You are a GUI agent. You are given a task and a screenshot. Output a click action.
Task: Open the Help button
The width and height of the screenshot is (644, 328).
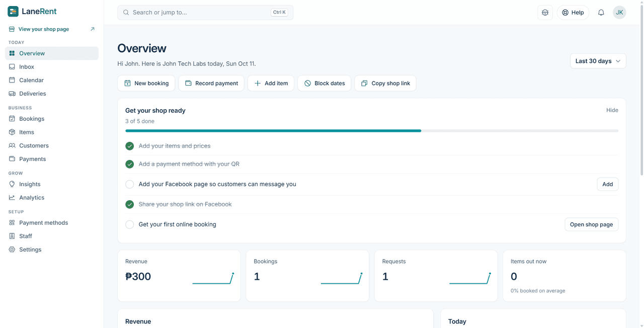tap(573, 13)
